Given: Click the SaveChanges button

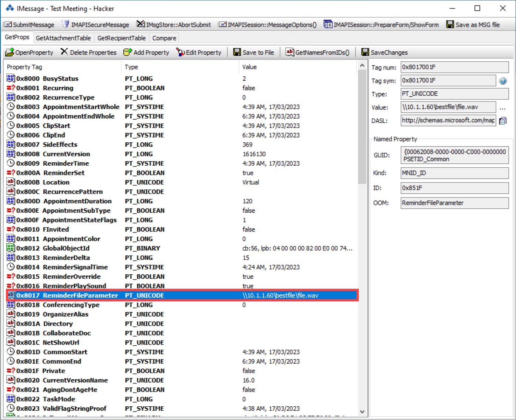Looking at the screenshot, I should tap(384, 52).
